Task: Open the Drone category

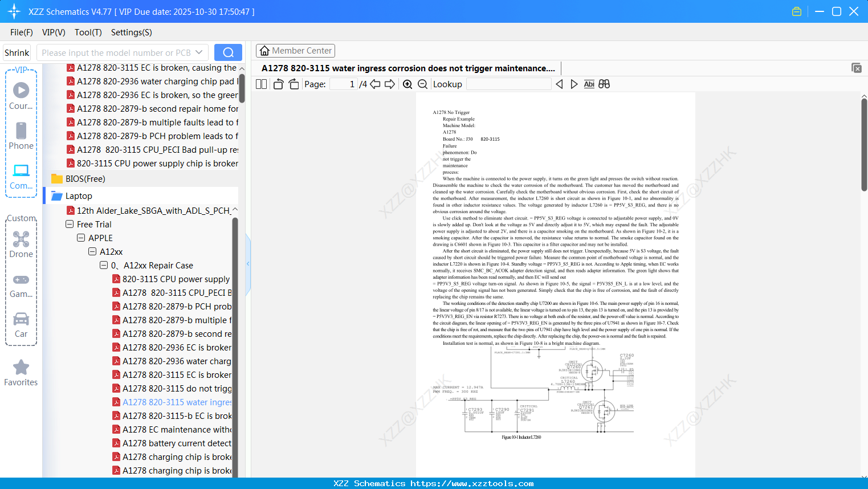Action: (21, 244)
